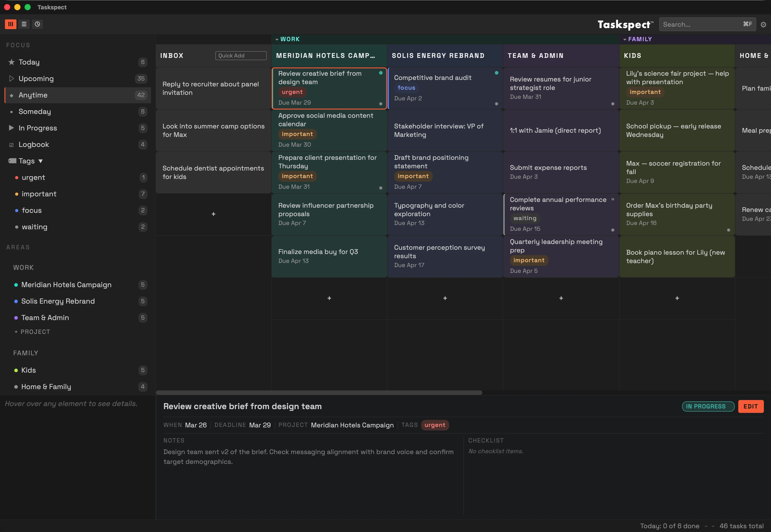This screenshot has height=532, width=771.
Task: Click asterisk icon on Prepare client presentation card
Action: coord(381,188)
